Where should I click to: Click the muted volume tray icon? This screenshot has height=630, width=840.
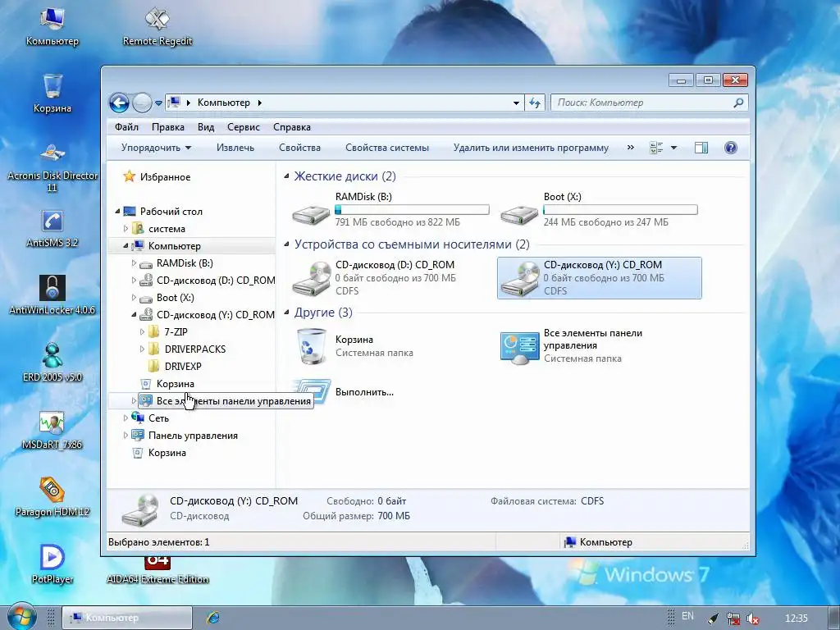tap(753, 619)
